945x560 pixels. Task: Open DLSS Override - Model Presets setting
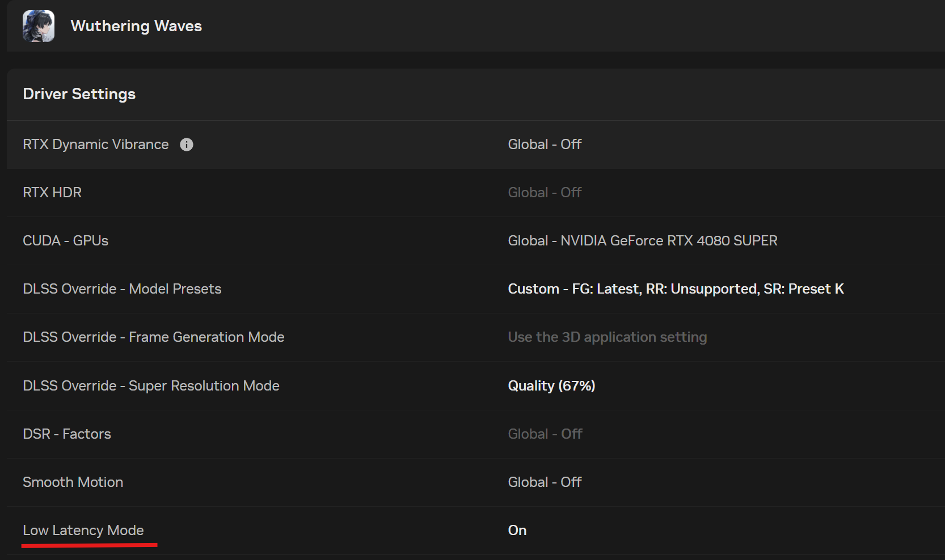click(122, 289)
